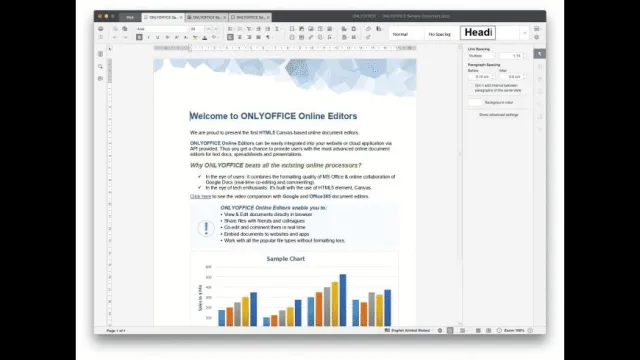The height and width of the screenshot is (360, 640).
Task: Apply the Heading style preview
Action: click(478, 33)
